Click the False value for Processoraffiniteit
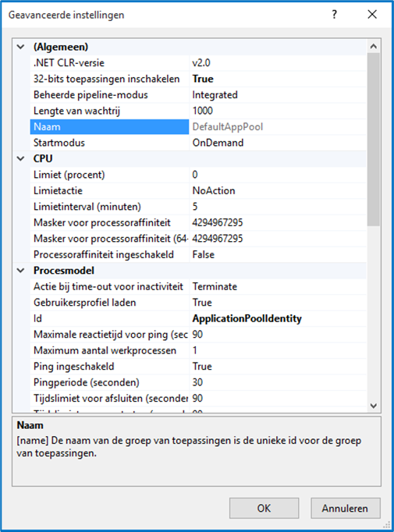 [277, 254]
